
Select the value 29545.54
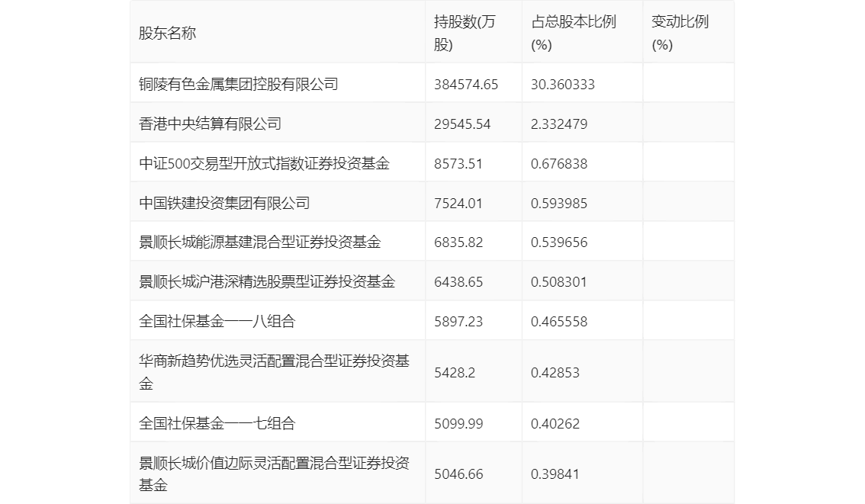tap(461, 124)
